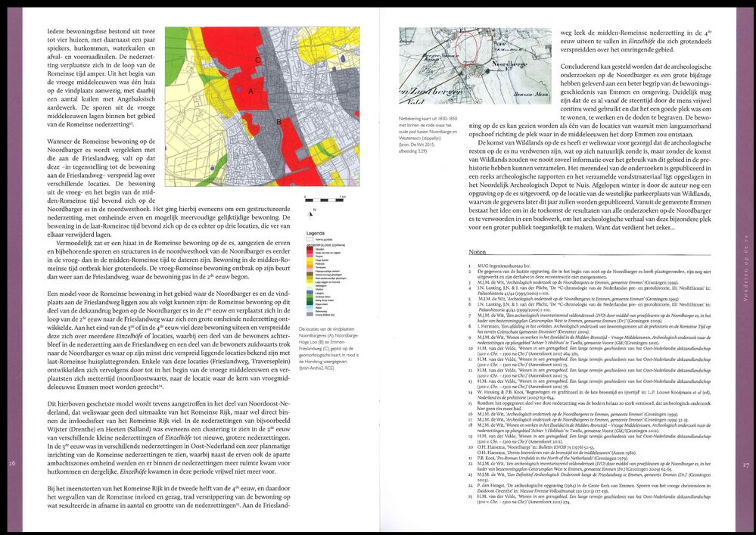The width and height of the screenshot is (756, 535).
Task: Click page number 26
Action: [12, 464]
